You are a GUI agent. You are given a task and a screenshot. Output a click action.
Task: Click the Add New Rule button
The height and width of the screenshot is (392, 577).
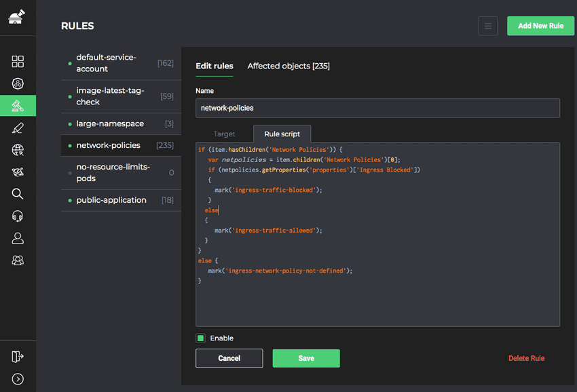tap(540, 26)
